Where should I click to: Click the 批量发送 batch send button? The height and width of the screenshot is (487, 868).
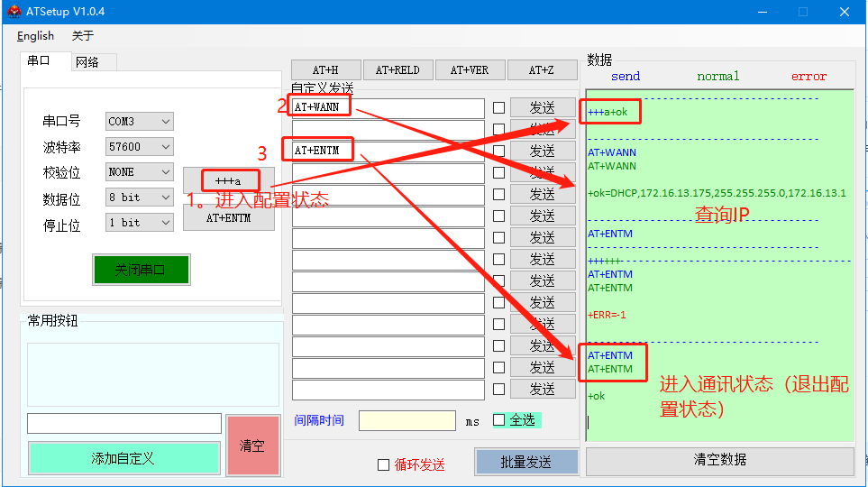[x=526, y=462]
